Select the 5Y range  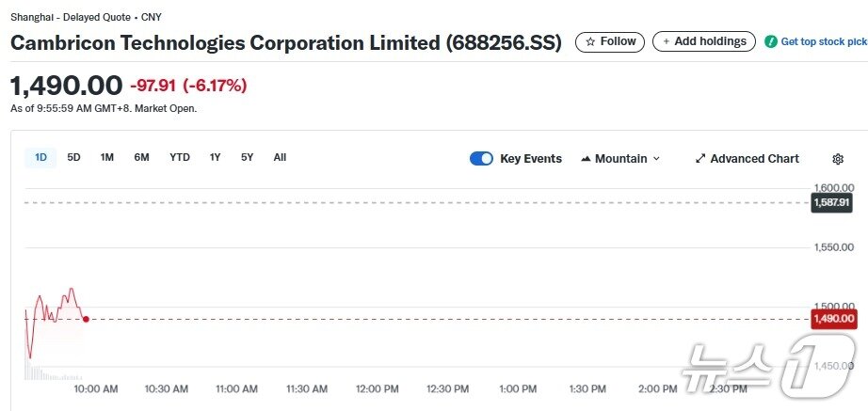(x=247, y=157)
